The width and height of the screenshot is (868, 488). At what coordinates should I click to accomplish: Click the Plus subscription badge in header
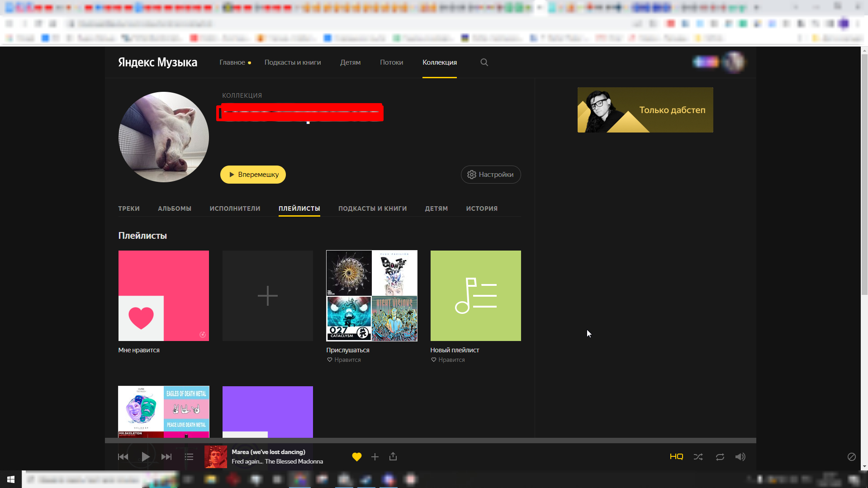[706, 62]
